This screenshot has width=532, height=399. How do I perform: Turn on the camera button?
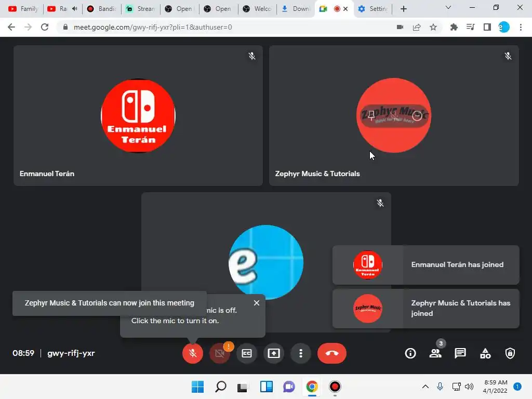point(220,353)
